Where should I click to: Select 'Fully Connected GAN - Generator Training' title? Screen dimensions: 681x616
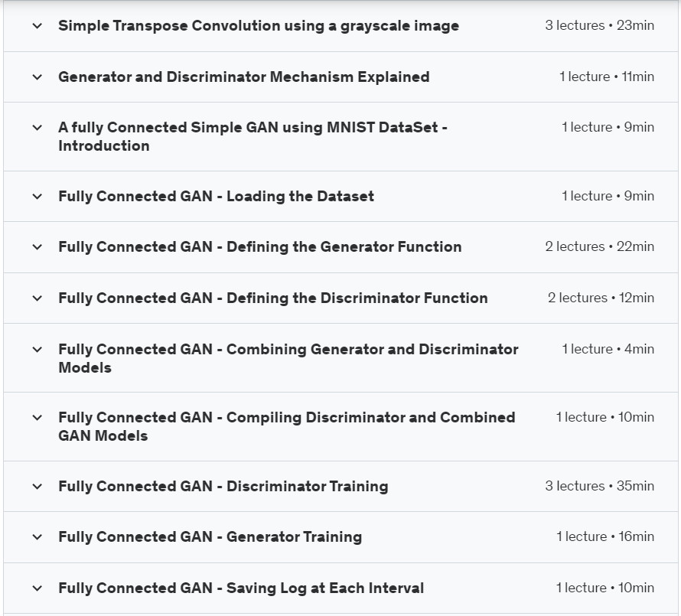click(x=210, y=537)
